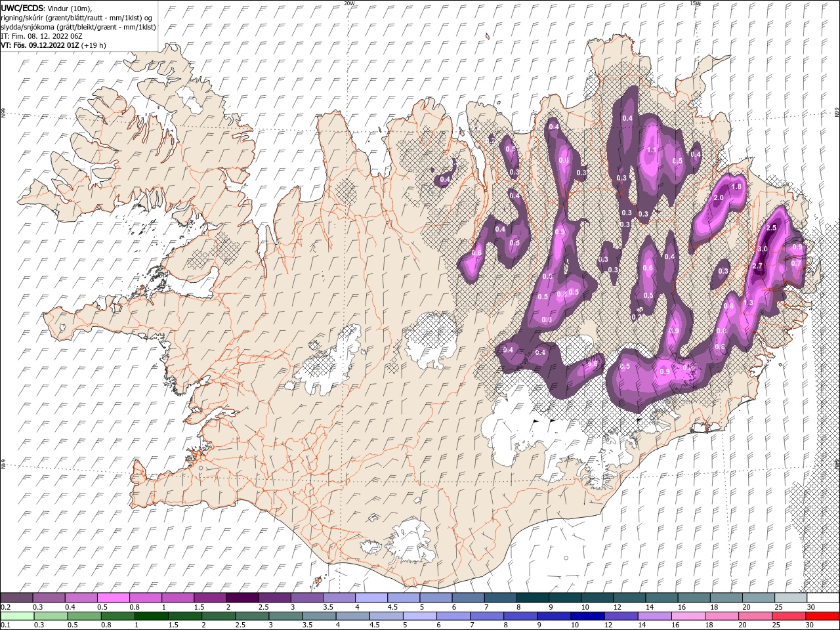Pick the palest green swatch starting at 0.1
Screen dimensions: 840x630
coord(16,616)
